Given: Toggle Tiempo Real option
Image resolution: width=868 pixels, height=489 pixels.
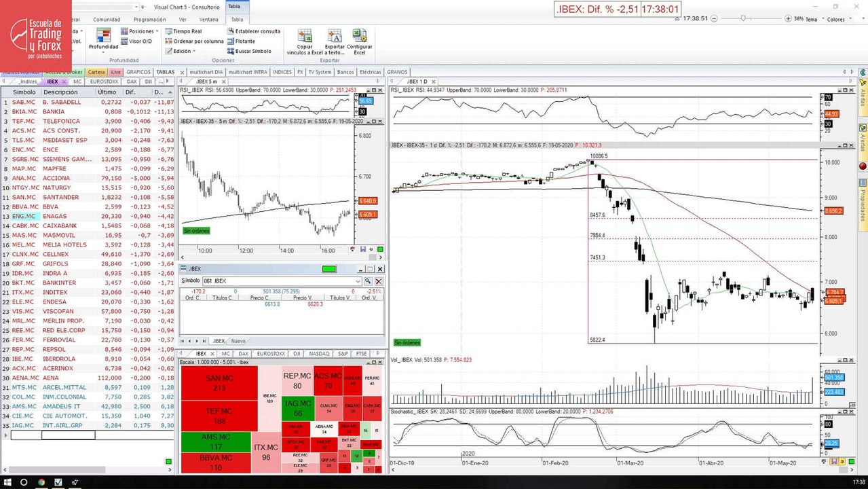Looking at the screenshot, I should point(183,31).
